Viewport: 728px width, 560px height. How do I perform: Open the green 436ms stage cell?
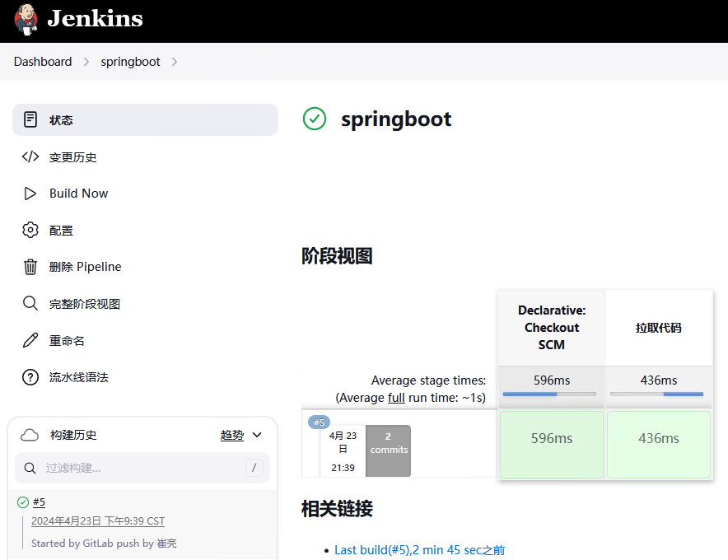(659, 445)
